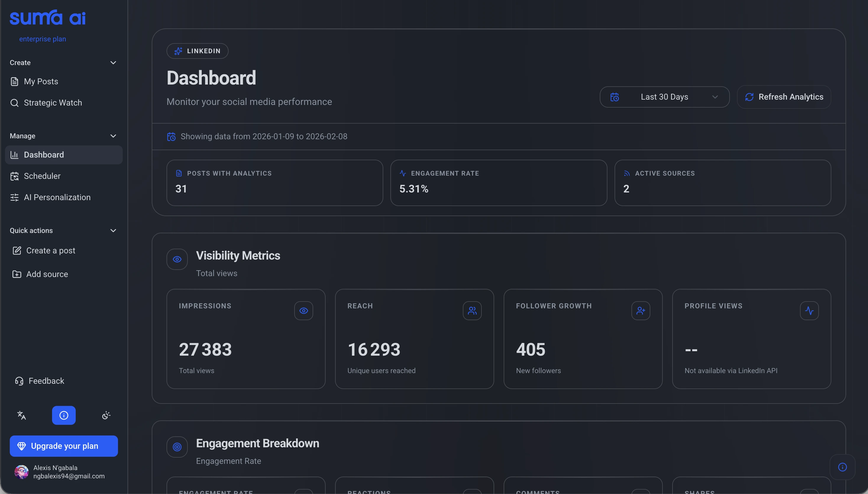Click the Impressions eye icon
This screenshot has height=494, width=868.
(x=303, y=311)
